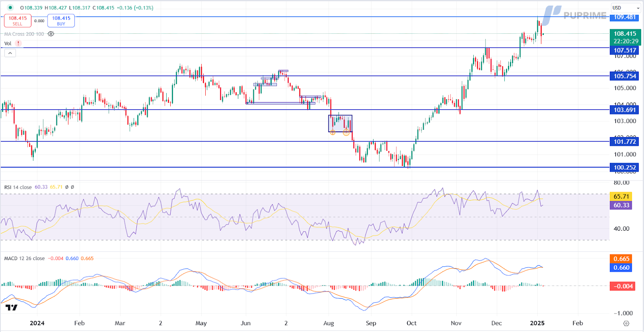Click the Vol warning exclamation icon

(18, 43)
